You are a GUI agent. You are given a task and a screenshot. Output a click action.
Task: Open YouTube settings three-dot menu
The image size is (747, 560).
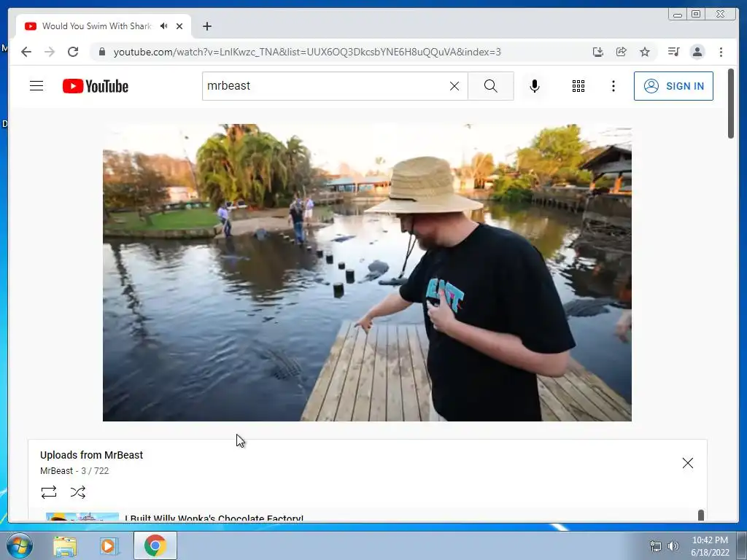click(x=613, y=86)
